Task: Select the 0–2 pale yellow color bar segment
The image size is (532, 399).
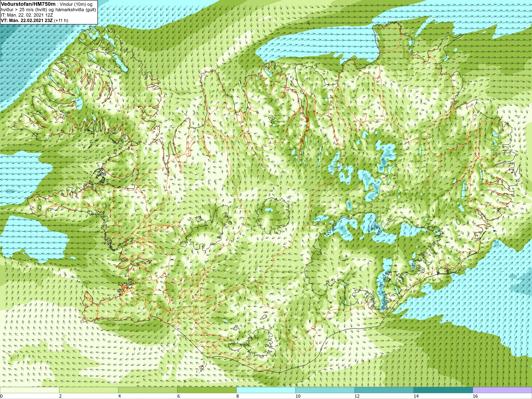Action: (30, 390)
